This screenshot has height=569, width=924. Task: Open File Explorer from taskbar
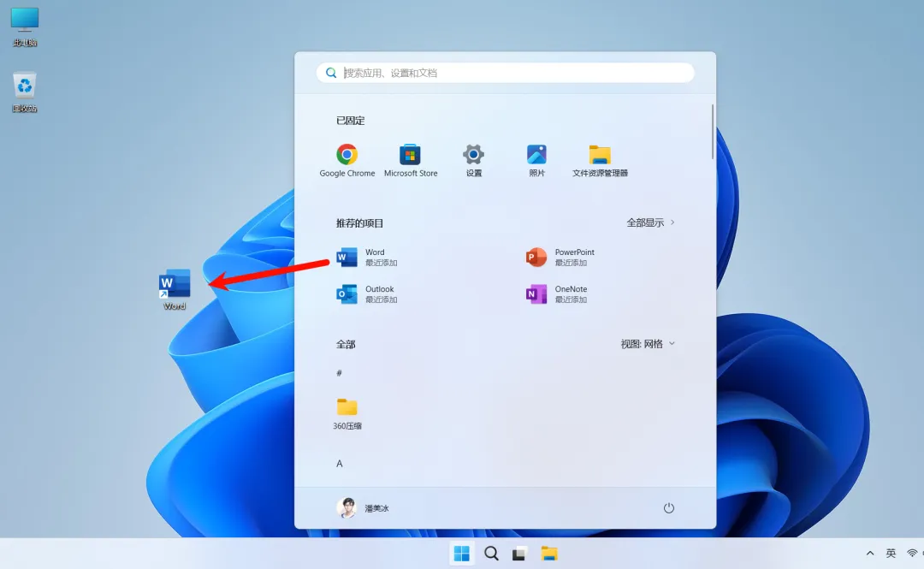(548, 553)
